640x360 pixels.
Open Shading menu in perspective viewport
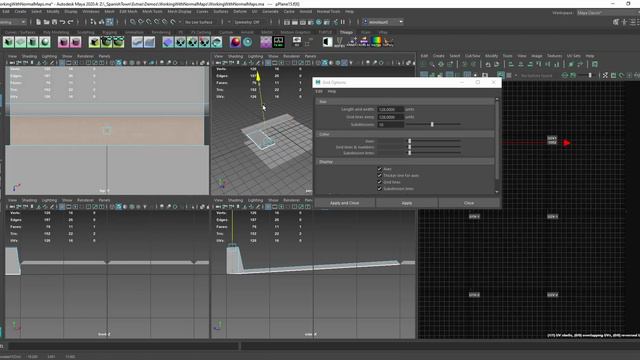[236, 56]
